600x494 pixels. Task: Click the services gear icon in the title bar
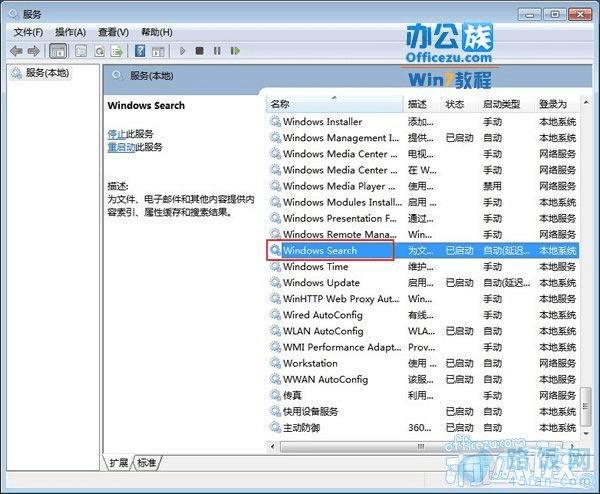coord(14,15)
